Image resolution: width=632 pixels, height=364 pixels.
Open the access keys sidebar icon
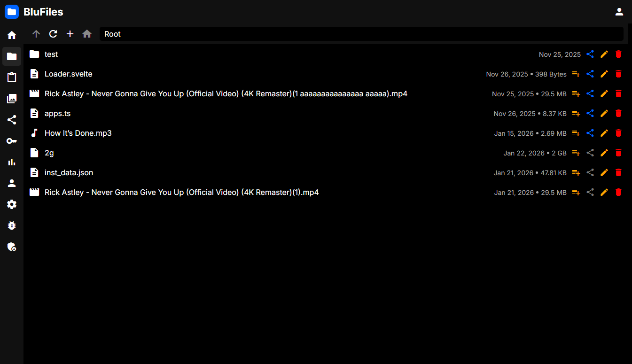pyautogui.click(x=12, y=141)
